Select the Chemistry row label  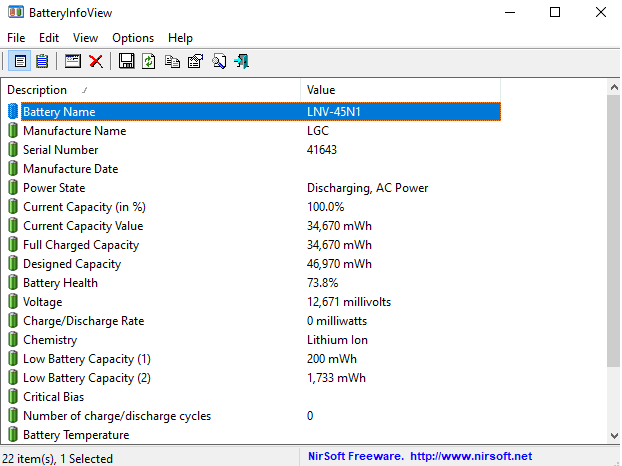point(50,340)
